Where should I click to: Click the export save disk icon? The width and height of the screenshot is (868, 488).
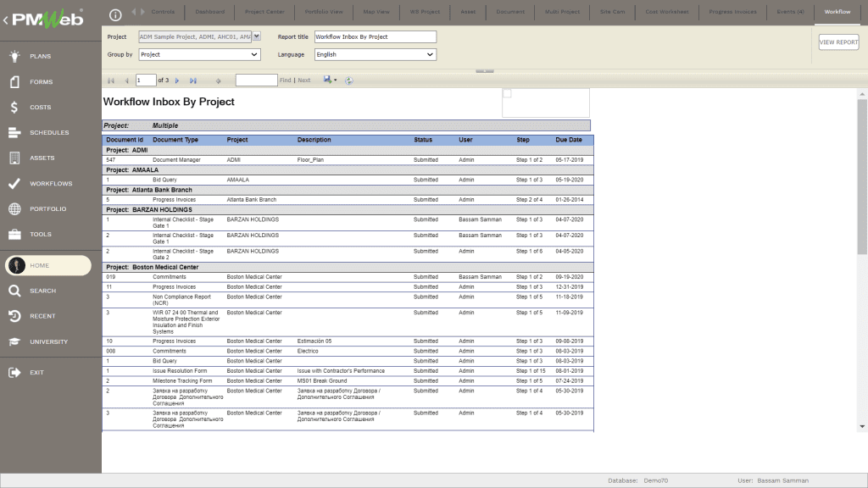point(328,80)
